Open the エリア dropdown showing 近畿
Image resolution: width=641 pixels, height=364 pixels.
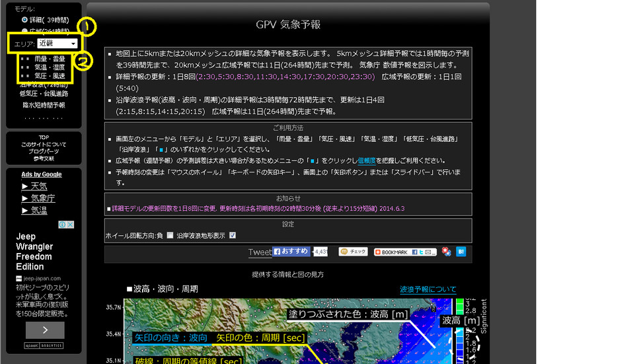click(x=57, y=44)
